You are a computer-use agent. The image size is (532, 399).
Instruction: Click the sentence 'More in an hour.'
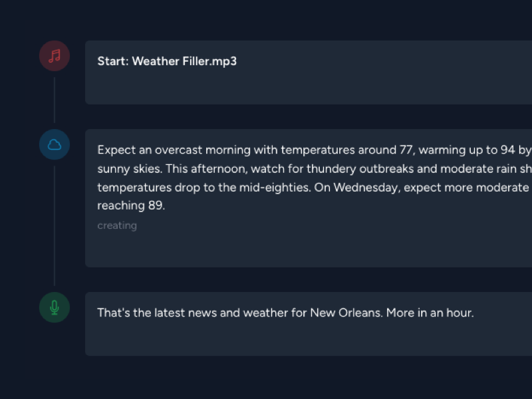click(x=430, y=313)
